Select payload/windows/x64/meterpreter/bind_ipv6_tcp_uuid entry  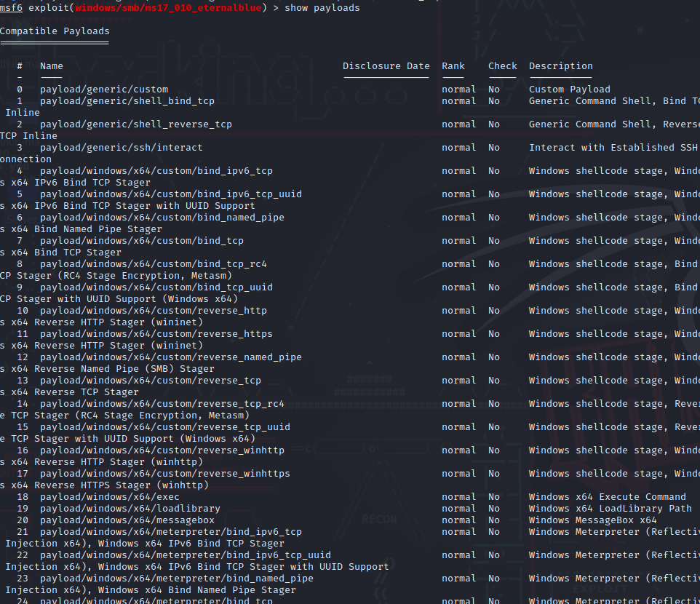point(186,555)
